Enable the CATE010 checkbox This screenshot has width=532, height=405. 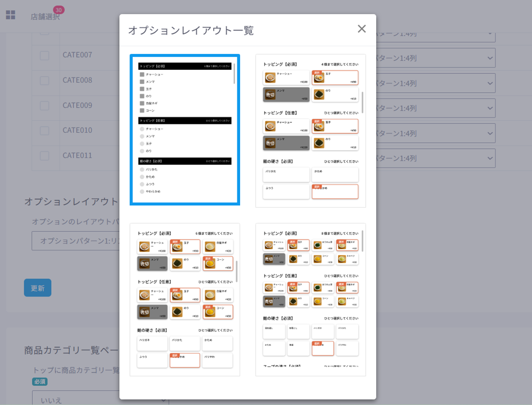tap(44, 131)
